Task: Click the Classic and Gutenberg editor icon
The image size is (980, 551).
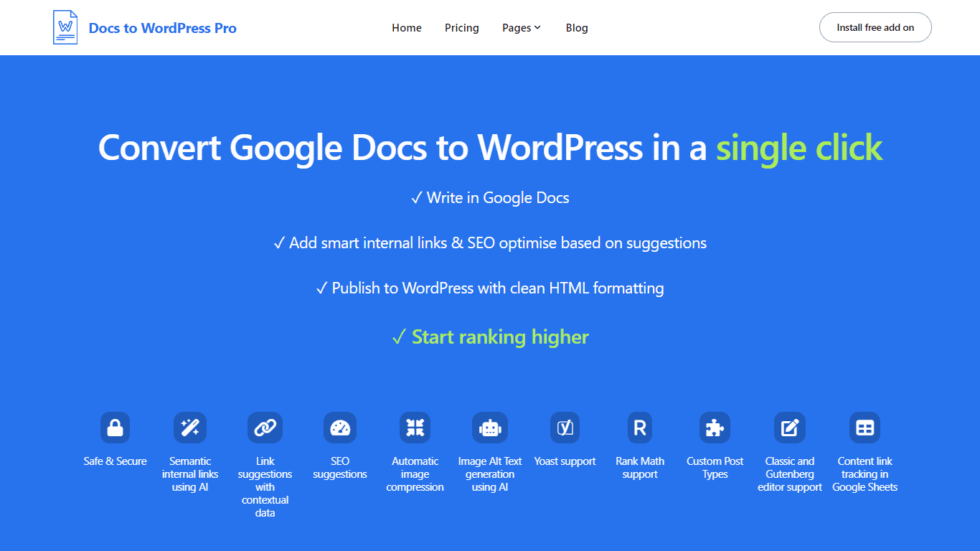Action: (790, 428)
